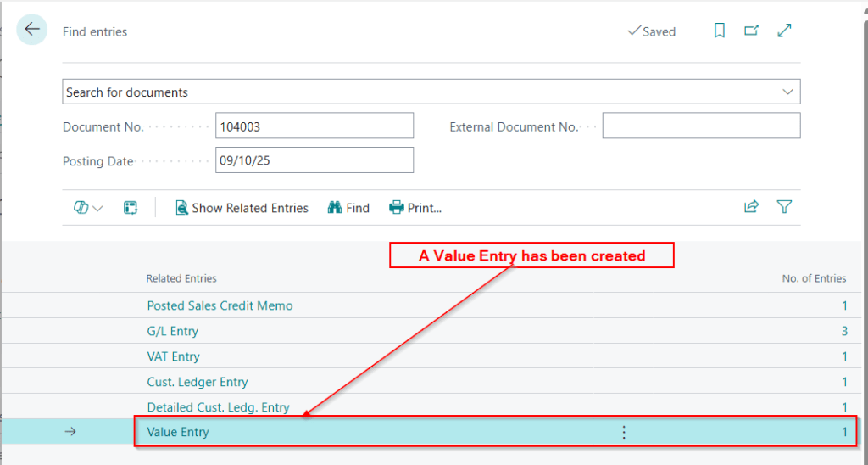Click the expand to full-screen arrows icon
This screenshot has width=868, height=465.
784,31
